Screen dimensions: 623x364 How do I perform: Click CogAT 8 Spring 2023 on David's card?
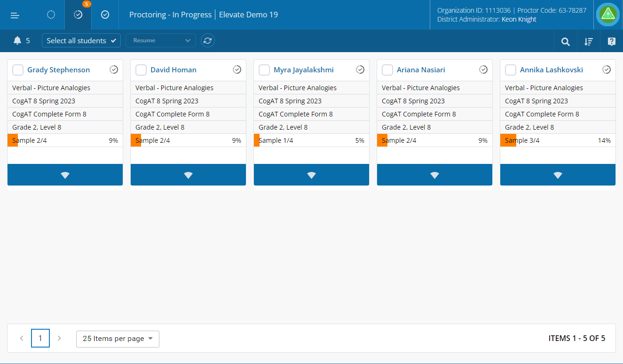tap(167, 101)
